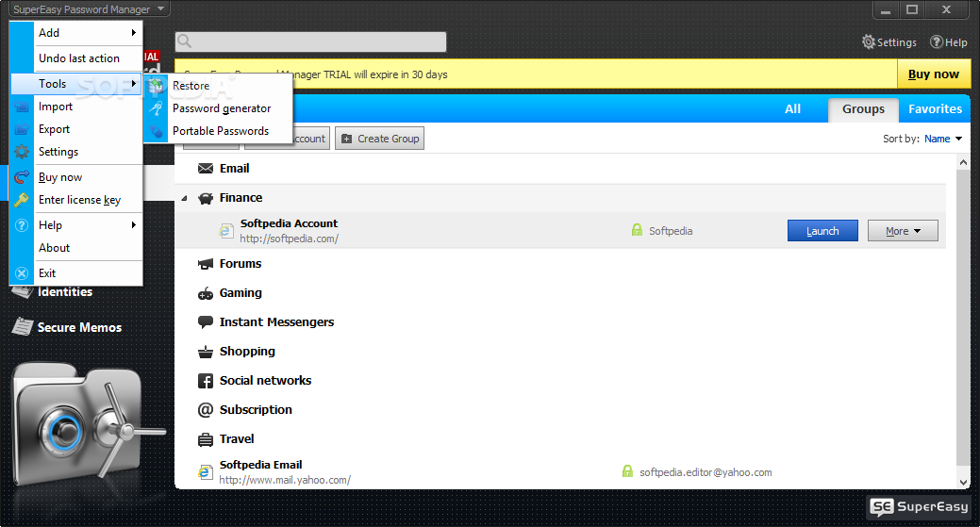Select Undo last action
This screenshot has height=527, width=980.
[78, 58]
